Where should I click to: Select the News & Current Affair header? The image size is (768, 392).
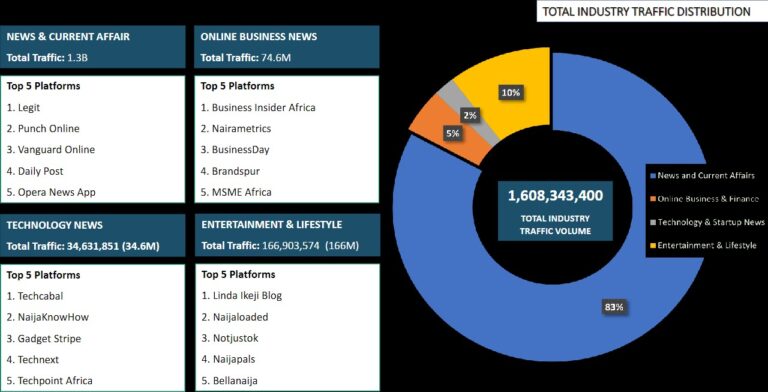pyautogui.click(x=68, y=37)
